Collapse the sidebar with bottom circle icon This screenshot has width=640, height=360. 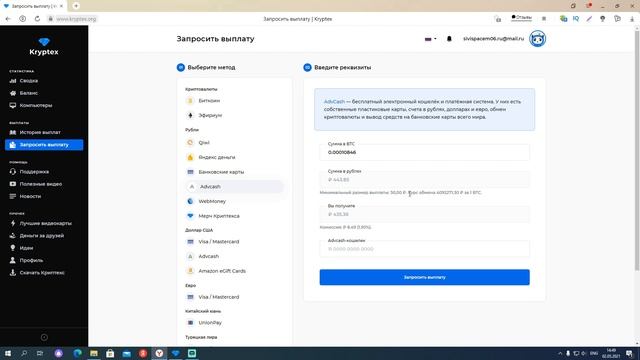(x=44, y=338)
